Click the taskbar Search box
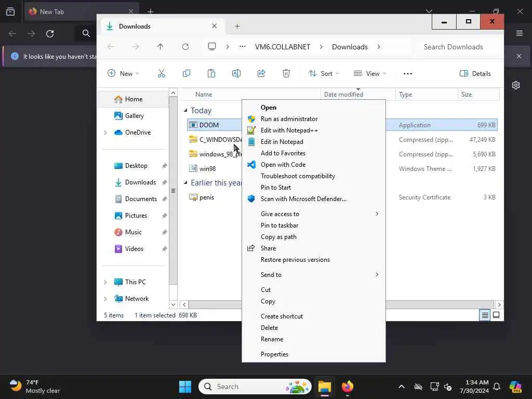532x399 pixels. coord(255,387)
